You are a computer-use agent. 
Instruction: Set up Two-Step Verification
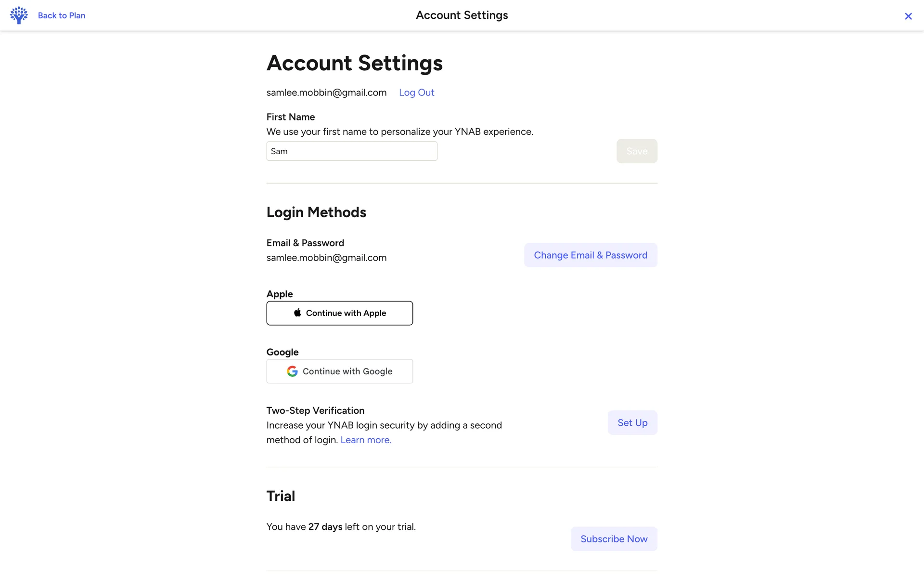[x=632, y=423]
